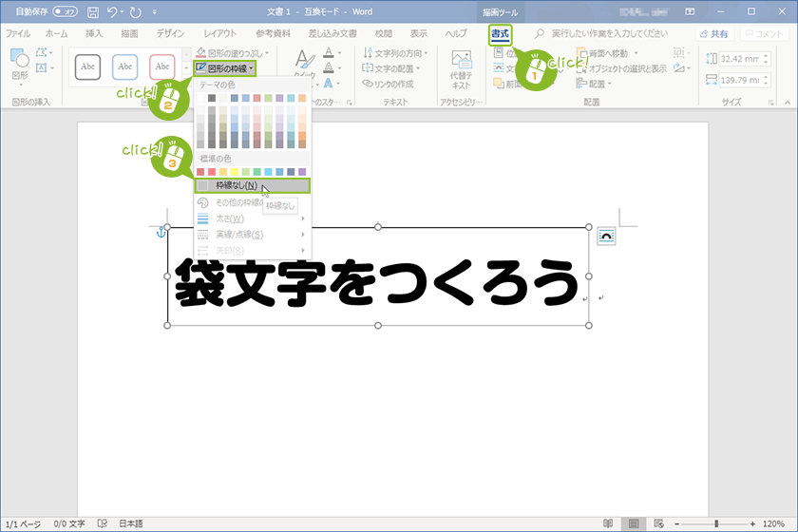Click the height field spinner arrows

pyautogui.click(x=766, y=59)
